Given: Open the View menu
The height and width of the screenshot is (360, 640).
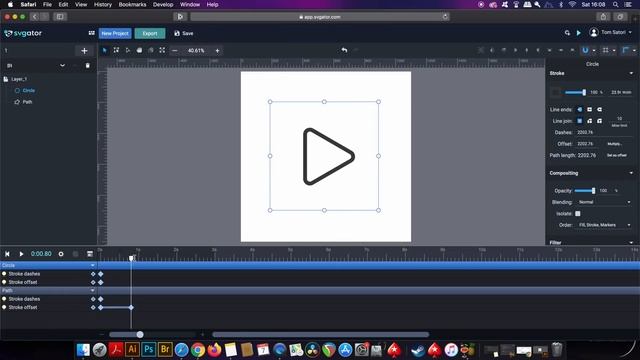Looking at the screenshot, I should click(81, 4).
